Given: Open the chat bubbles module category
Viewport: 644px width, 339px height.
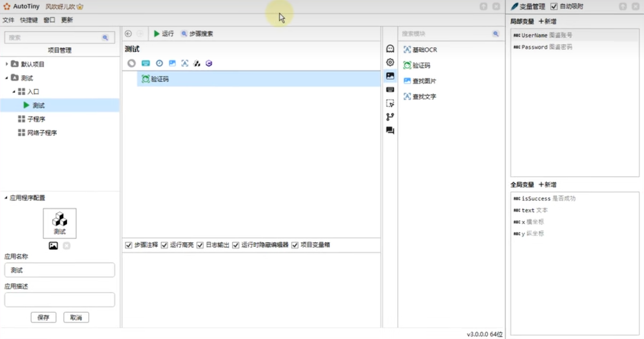Looking at the screenshot, I should coord(390,130).
